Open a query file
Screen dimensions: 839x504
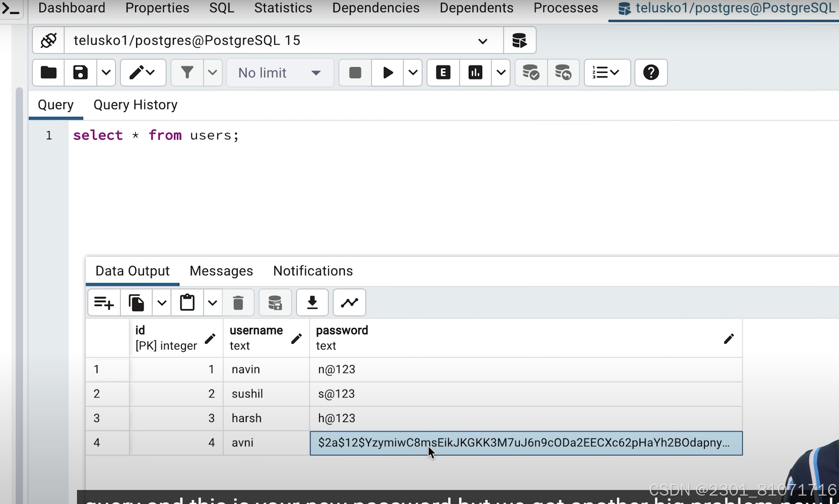pyautogui.click(x=48, y=73)
